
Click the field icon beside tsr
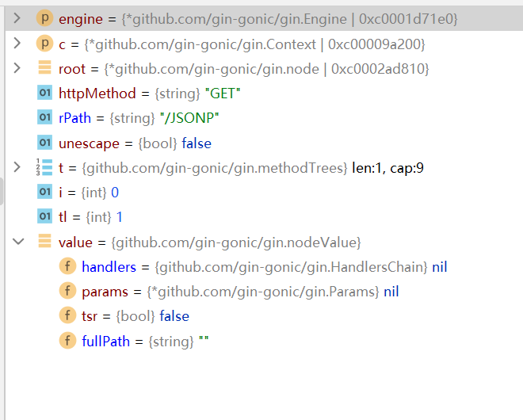coord(67,315)
